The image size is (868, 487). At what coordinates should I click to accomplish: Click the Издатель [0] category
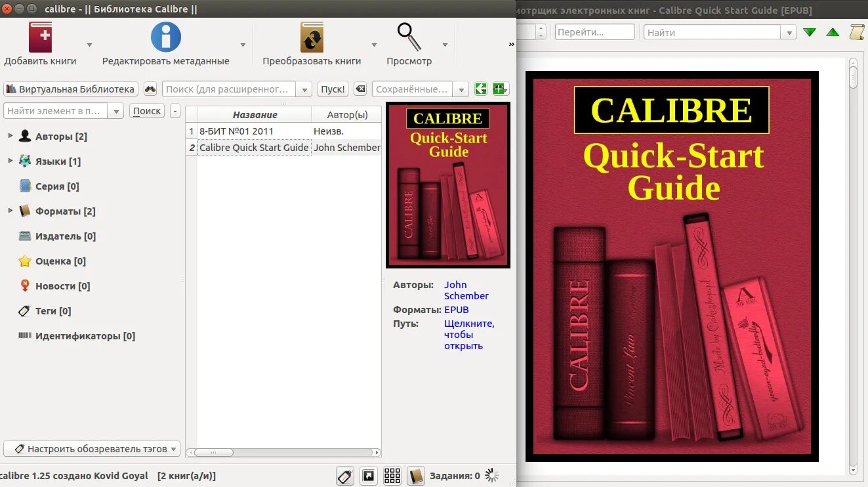click(66, 236)
